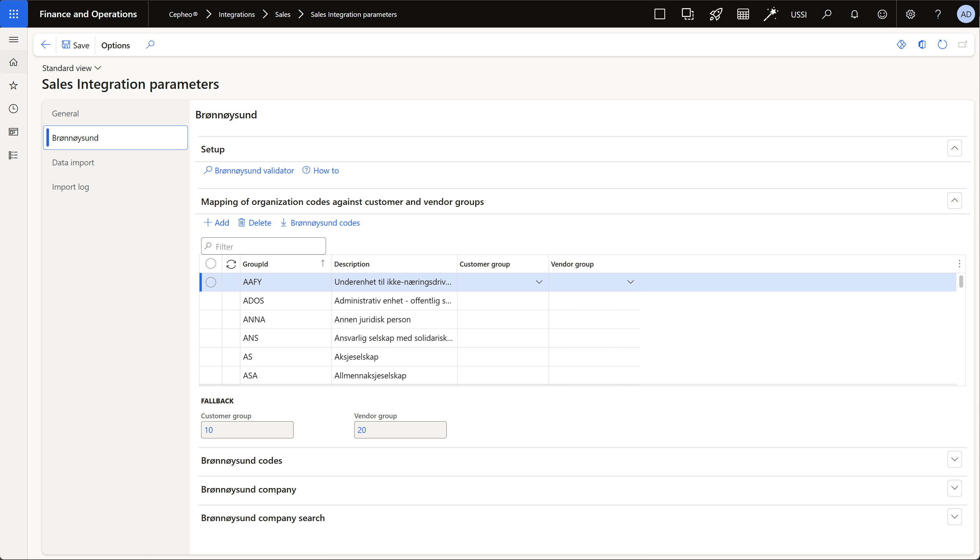The height and width of the screenshot is (560, 980).
Task: Click the Add button
Action: point(216,223)
